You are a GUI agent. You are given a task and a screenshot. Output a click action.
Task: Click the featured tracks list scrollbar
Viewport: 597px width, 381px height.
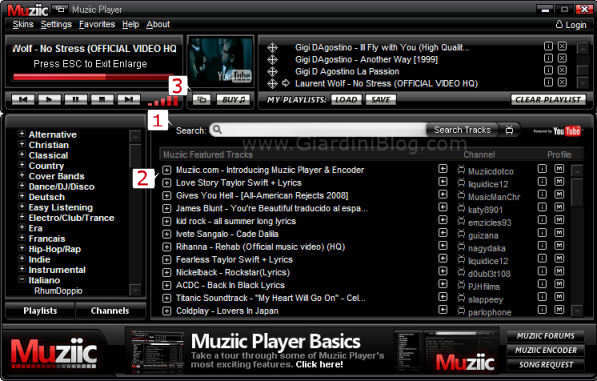578,241
